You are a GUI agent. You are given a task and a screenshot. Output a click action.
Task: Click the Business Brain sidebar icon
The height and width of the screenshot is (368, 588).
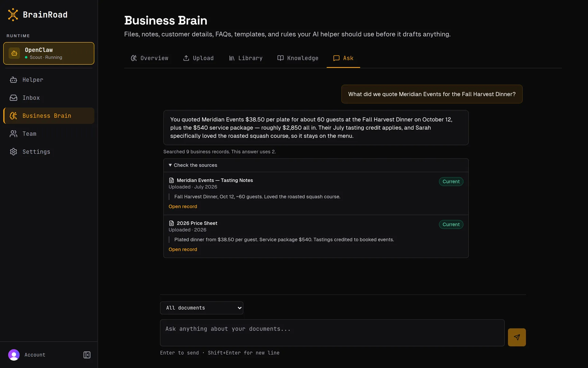13,116
